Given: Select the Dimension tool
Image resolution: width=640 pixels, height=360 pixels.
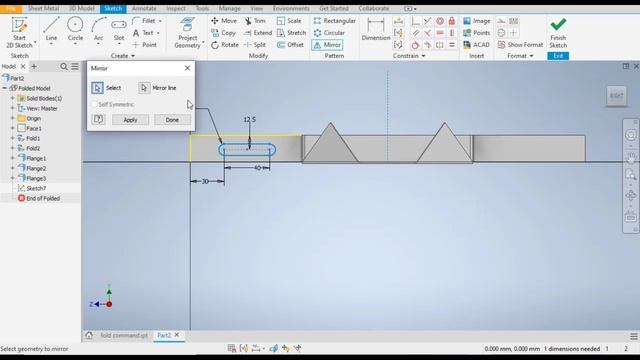Looking at the screenshot, I should 376,29.
